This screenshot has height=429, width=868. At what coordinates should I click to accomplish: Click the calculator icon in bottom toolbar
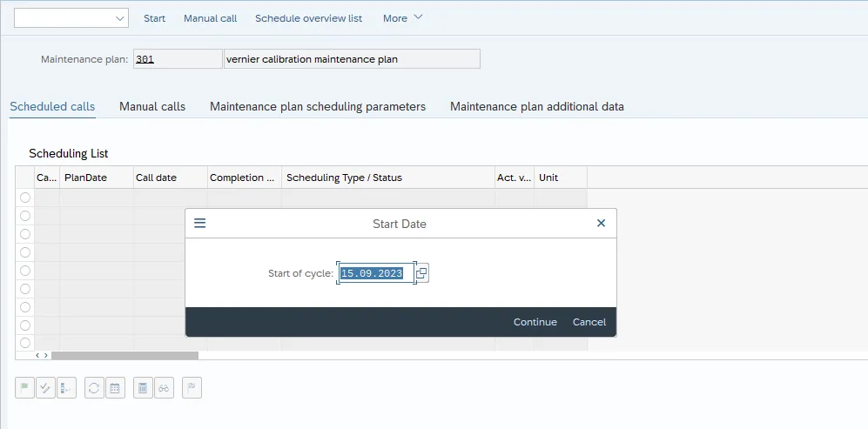(x=143, y=388)
